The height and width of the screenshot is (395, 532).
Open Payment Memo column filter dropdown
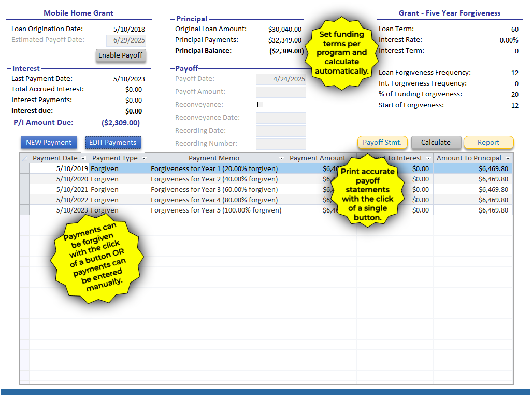[281, 158]
